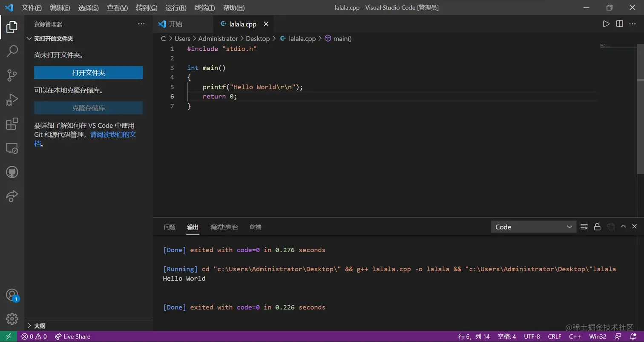The height and width of the screenshot is (342, 644).
Task: Maximize the panel with the up chevron
Action: (623, 227)
